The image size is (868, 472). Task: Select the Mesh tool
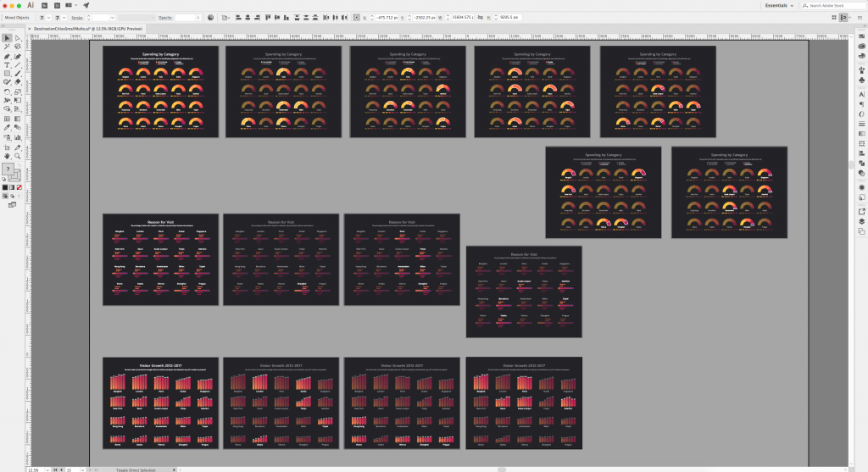7,119
